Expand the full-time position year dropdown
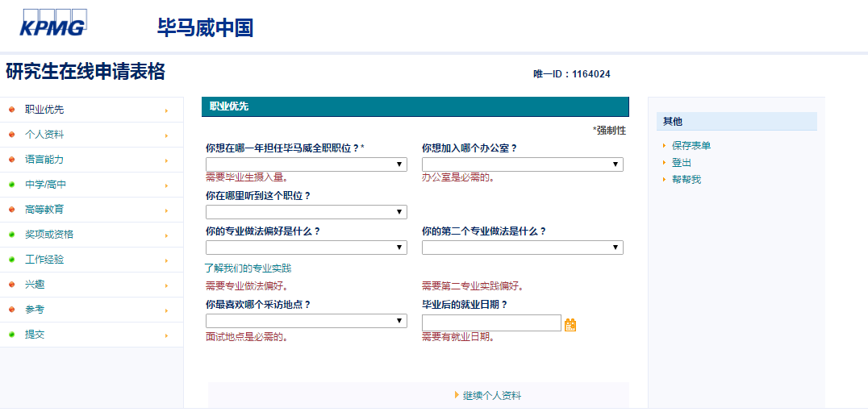The height and width of the screenshot is (412, 868). click(306, 164)
